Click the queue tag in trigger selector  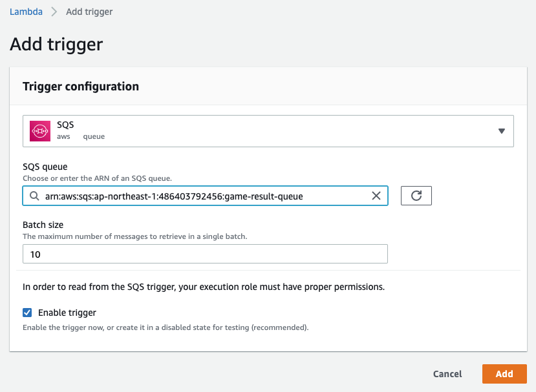click(x=94, y=136)
